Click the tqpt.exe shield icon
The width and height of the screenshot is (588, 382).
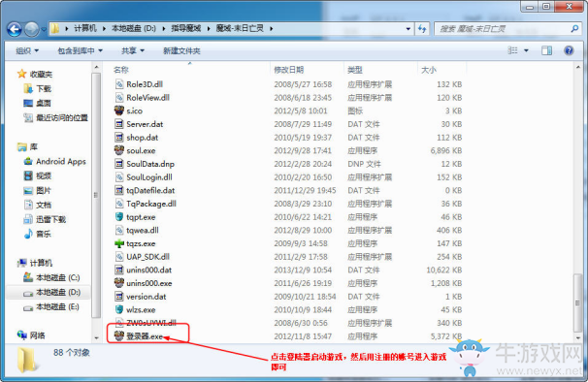point(119,217)
